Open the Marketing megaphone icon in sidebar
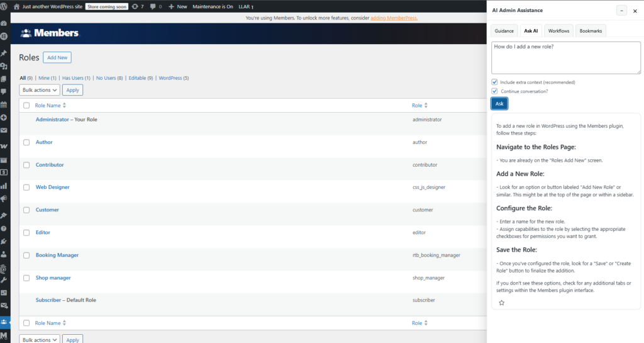 [x=4, y=199]
